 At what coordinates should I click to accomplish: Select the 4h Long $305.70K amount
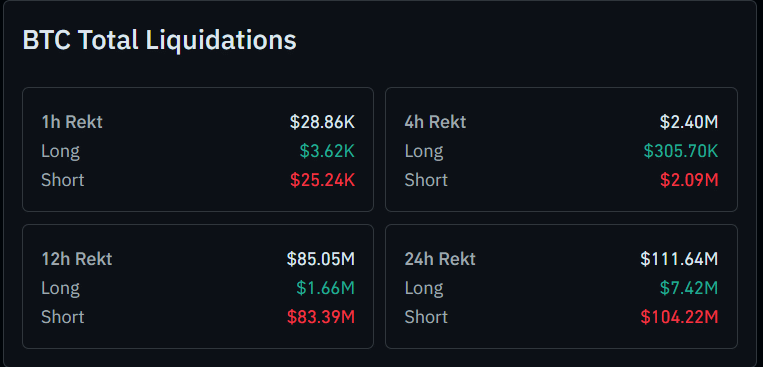[681, 151]
